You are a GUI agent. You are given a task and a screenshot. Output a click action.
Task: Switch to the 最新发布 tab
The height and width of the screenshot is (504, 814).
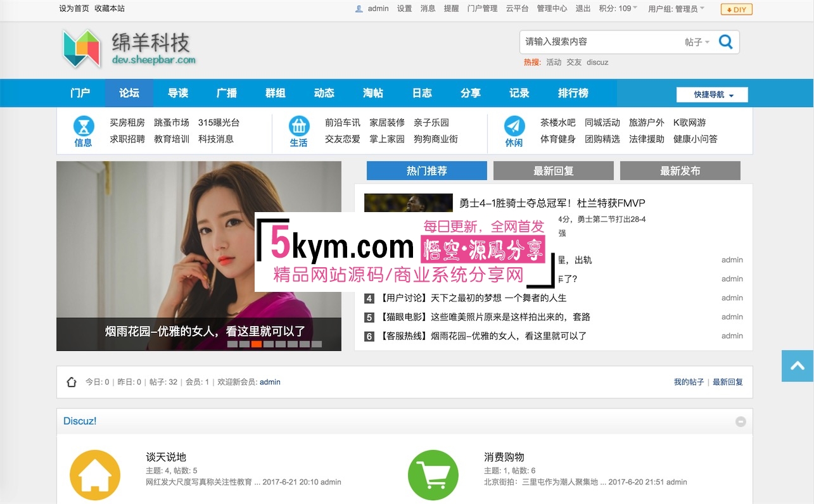tap(680, 171)
